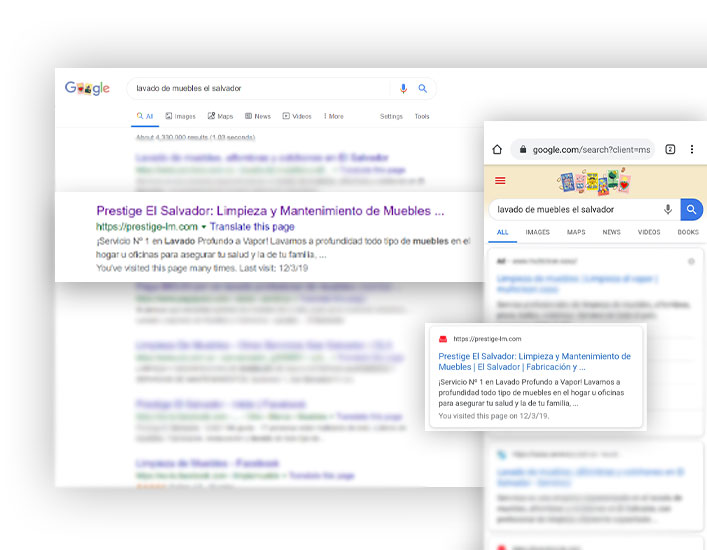Open the Videos tab on desktop results

point(297,116)
